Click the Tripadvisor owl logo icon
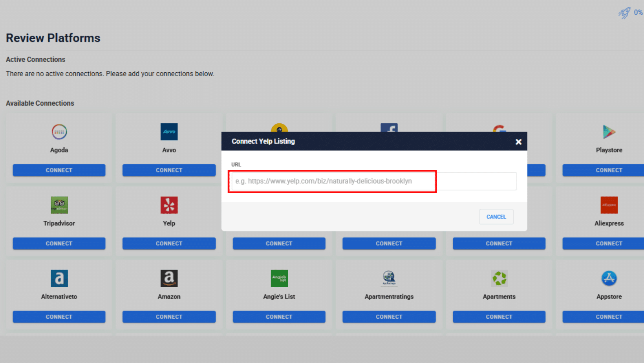The height and width of the screenshot is (363, 644). pos(59,205)
